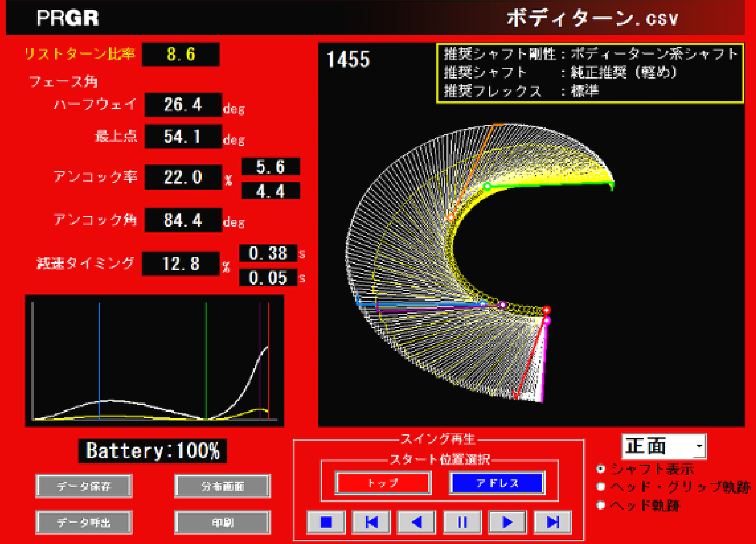Pause the swing playback
This screenshot has width=756, height=544.
tap(462, 522)
